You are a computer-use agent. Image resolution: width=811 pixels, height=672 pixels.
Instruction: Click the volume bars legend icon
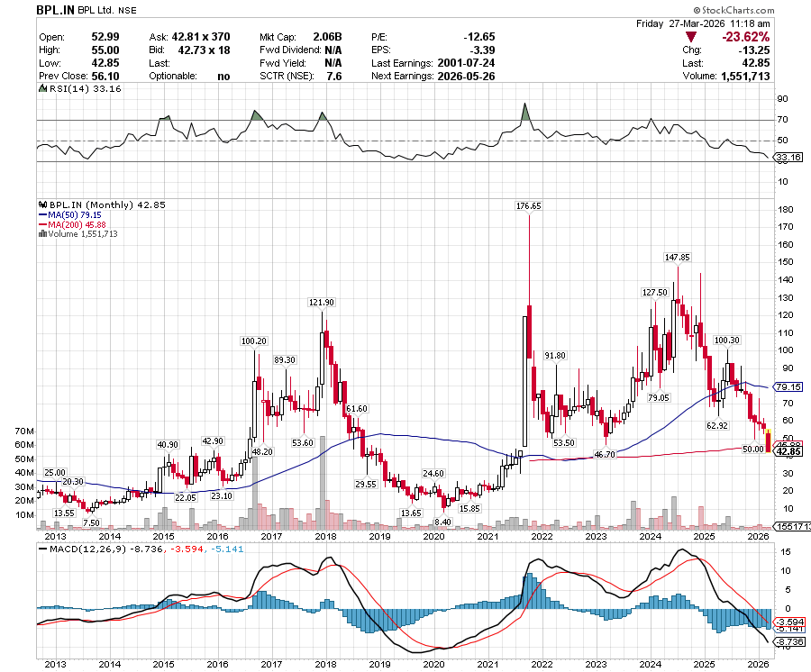(x=43, y=234)
